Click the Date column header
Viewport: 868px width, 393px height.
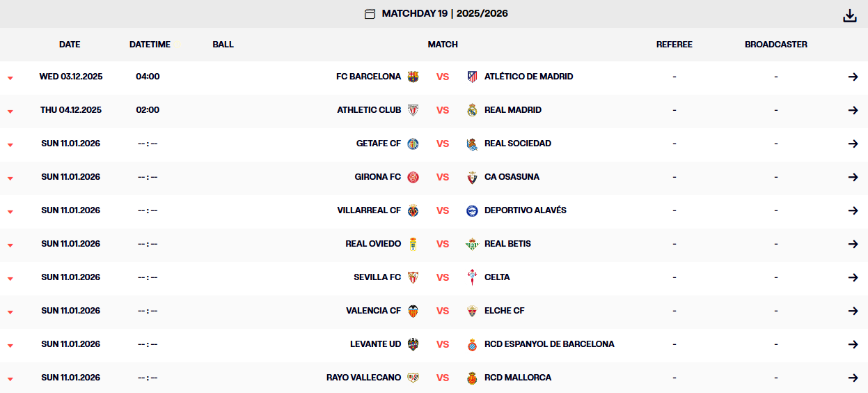click(70, 45)
